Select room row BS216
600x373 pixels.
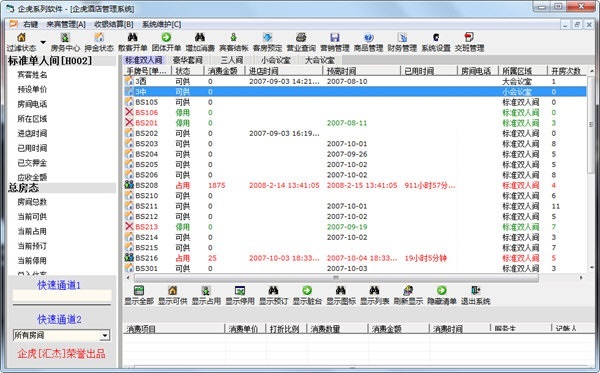point(355,258)
